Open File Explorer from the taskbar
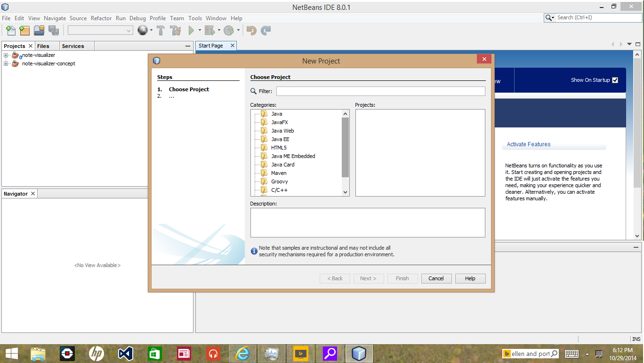Image resolution: width=644 pixels, height=363 pixels. 38,353
